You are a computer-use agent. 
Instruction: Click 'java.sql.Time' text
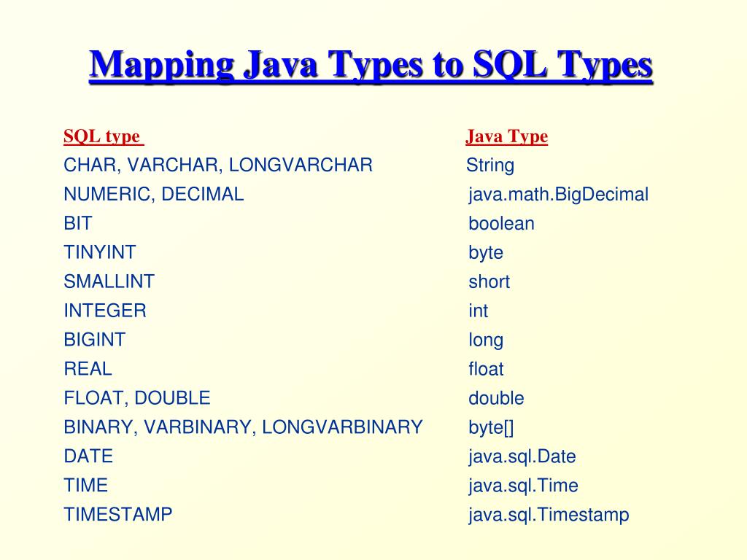point(523,486)
